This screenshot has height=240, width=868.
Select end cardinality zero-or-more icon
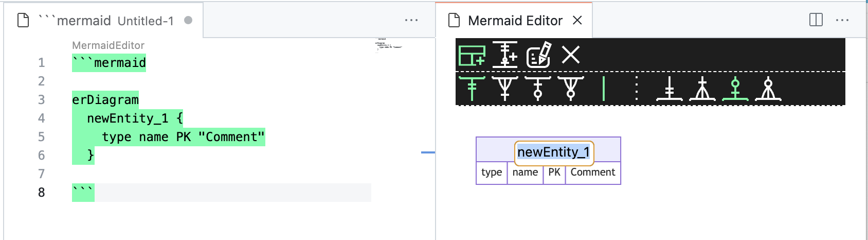click(768, 88)
